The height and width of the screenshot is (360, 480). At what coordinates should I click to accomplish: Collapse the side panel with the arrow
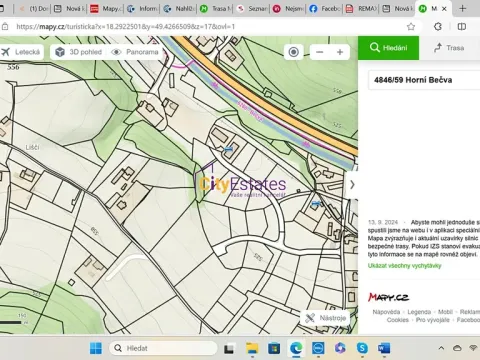[x=352, y=185]
